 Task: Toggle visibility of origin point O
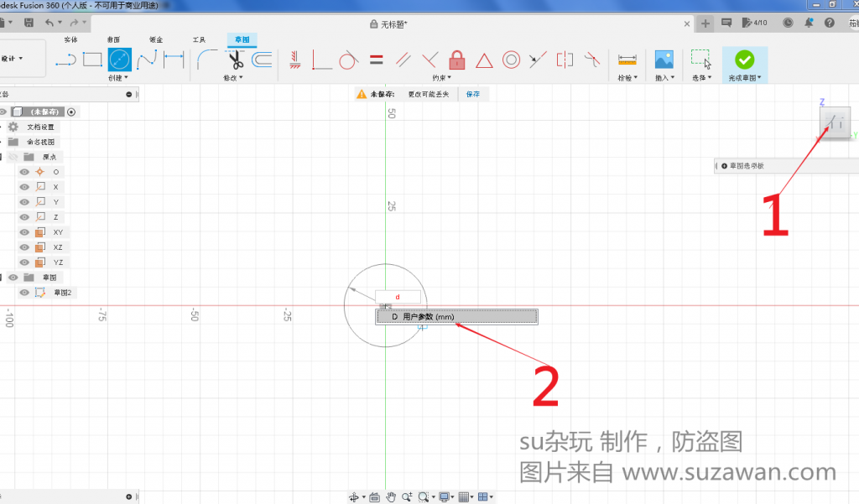tap(24, 172)
